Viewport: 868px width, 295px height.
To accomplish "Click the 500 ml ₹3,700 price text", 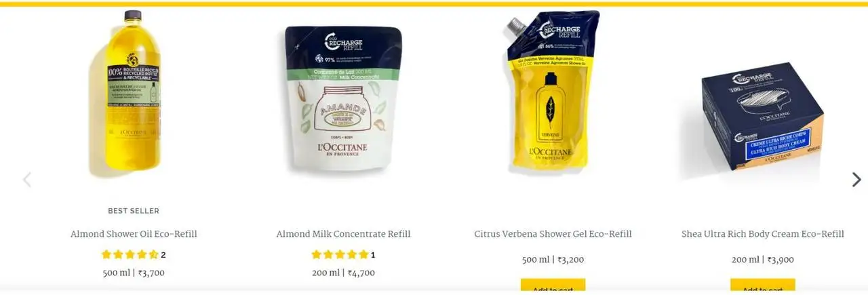I will [134, 273].
